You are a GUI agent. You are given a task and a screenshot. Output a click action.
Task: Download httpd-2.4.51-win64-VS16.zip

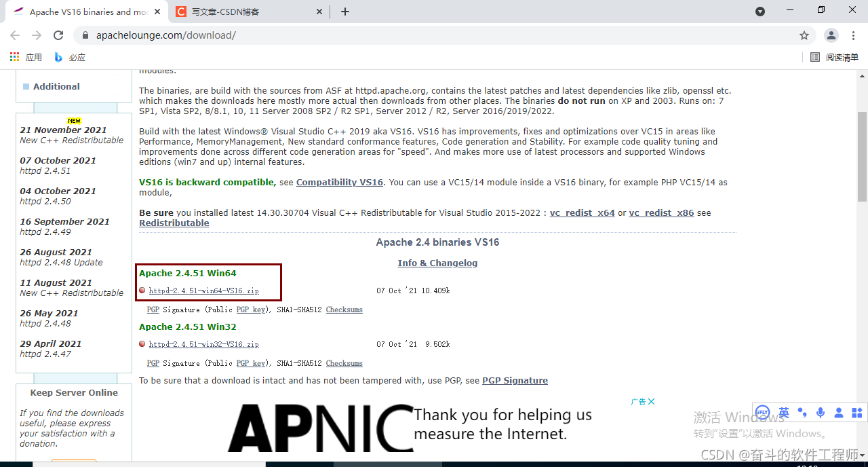[203, 291]
